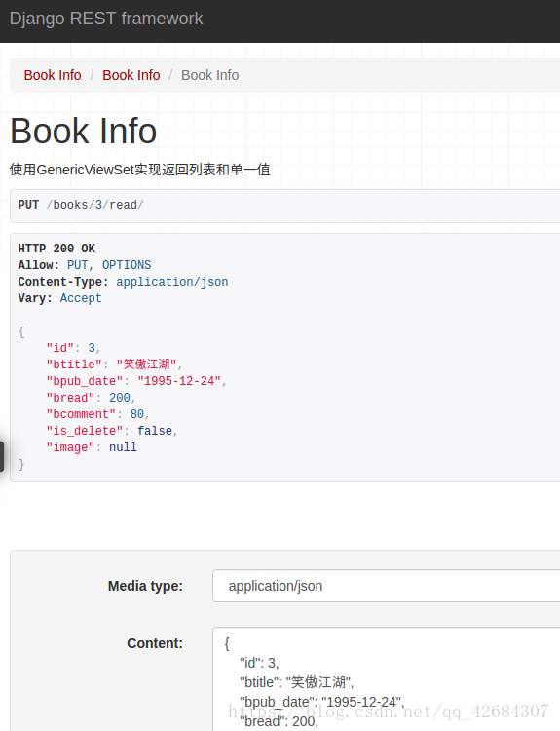Click the Media type label

145,586
